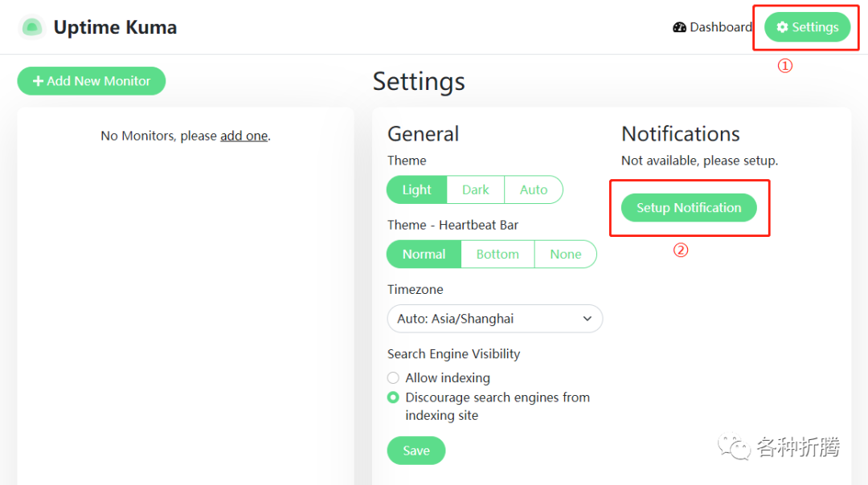
Task: Select the Allow indexing radio option
Action: coord(393,378)
